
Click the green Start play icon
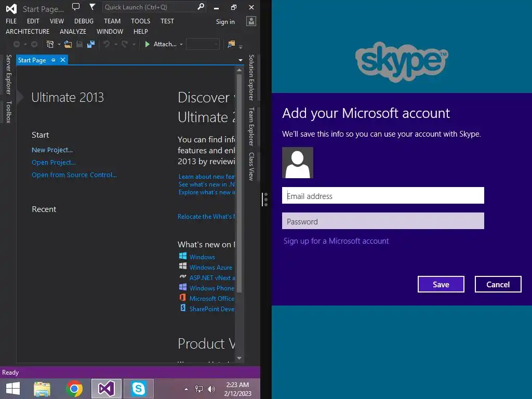pos(147,44)
